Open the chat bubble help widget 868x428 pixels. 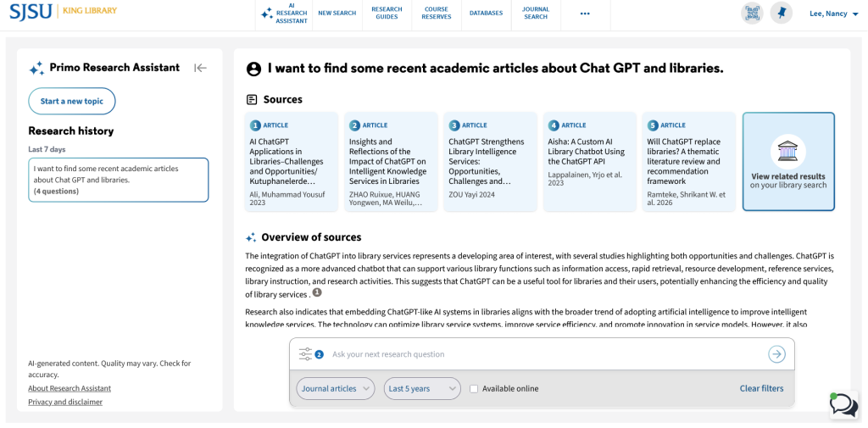[x=843, y=405]
